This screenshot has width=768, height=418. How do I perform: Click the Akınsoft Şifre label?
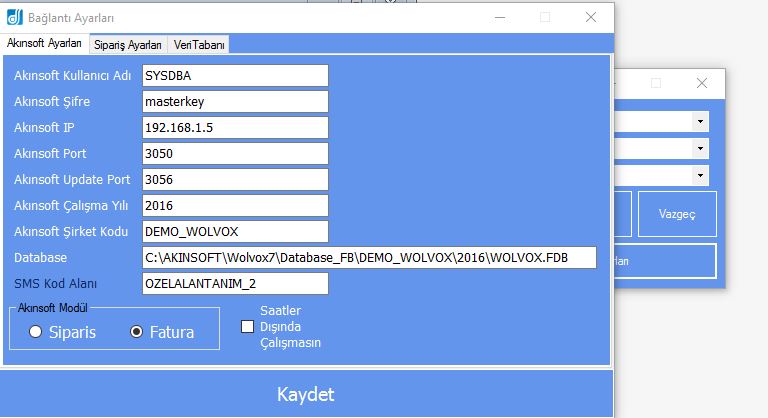click(52, 102)
